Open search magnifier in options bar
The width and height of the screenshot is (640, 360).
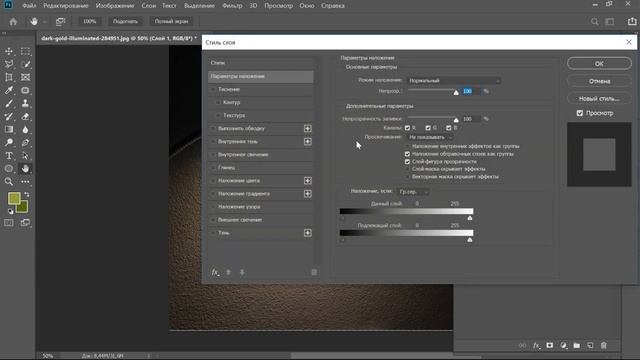595,22
